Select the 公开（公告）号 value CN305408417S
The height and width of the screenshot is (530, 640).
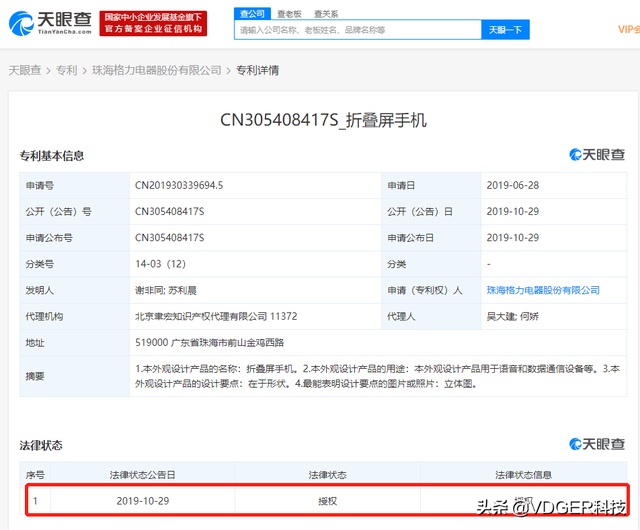point(169,212)
